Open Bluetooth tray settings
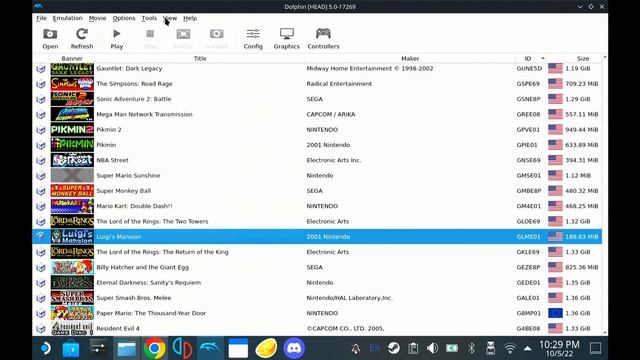 pos(471,348)
